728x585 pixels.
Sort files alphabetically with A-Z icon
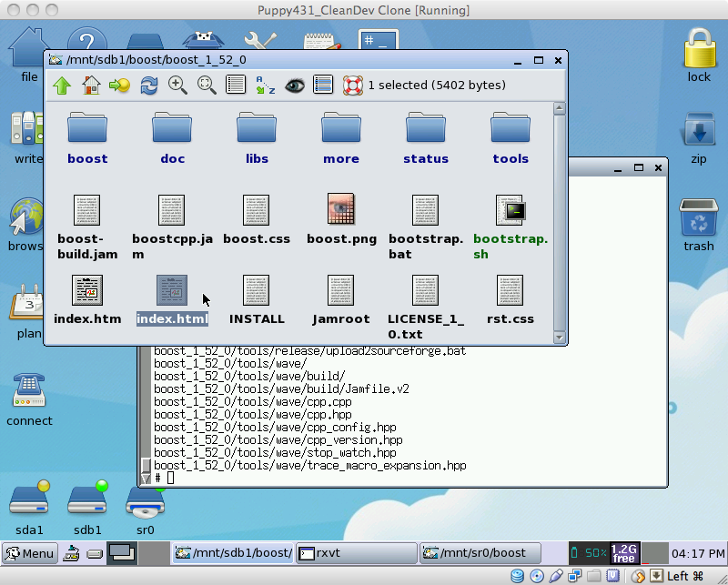[x=265, y=86]
